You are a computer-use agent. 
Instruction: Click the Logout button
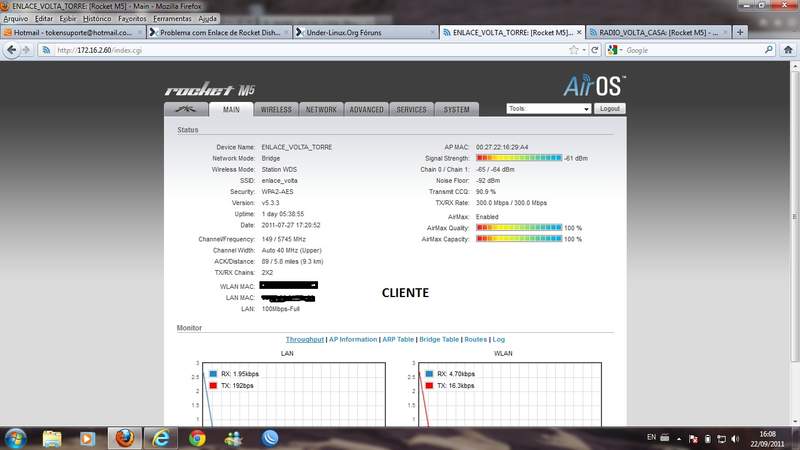(x=610, y=109)
